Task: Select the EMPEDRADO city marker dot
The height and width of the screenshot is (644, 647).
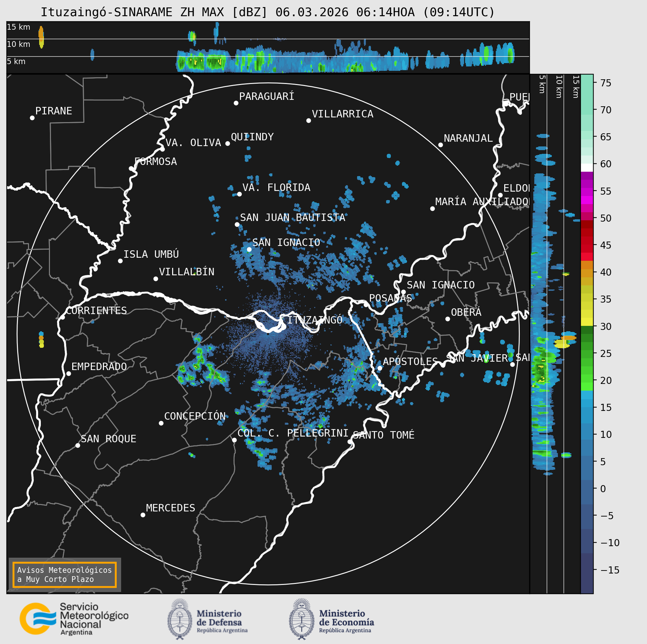Action: tap(69, 373)
